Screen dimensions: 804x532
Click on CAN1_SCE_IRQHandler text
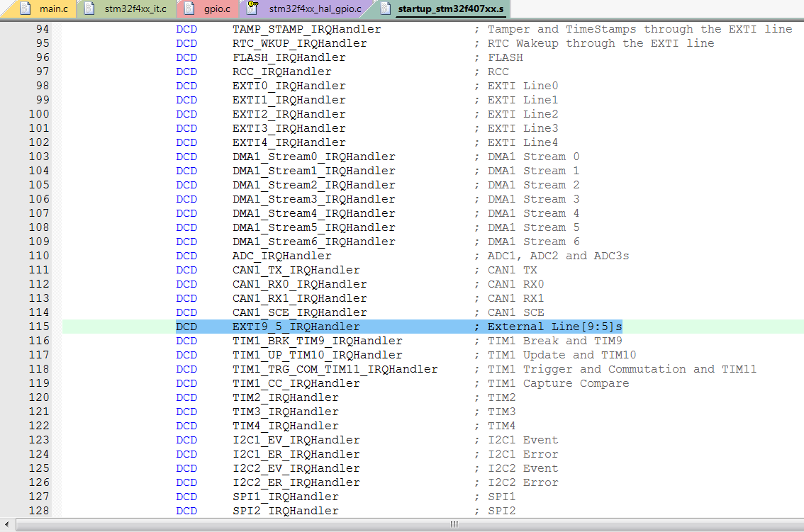tap(299, 312)
